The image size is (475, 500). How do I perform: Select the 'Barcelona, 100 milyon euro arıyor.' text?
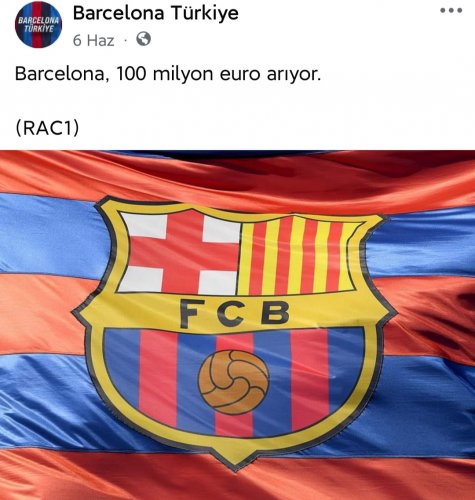[168, 74]
